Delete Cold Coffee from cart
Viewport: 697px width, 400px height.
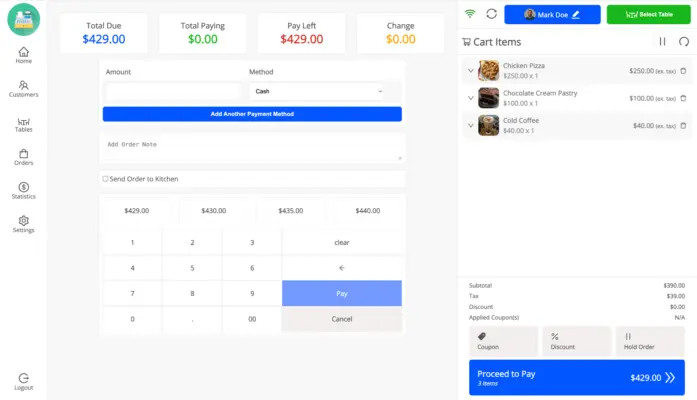point(683,126)
